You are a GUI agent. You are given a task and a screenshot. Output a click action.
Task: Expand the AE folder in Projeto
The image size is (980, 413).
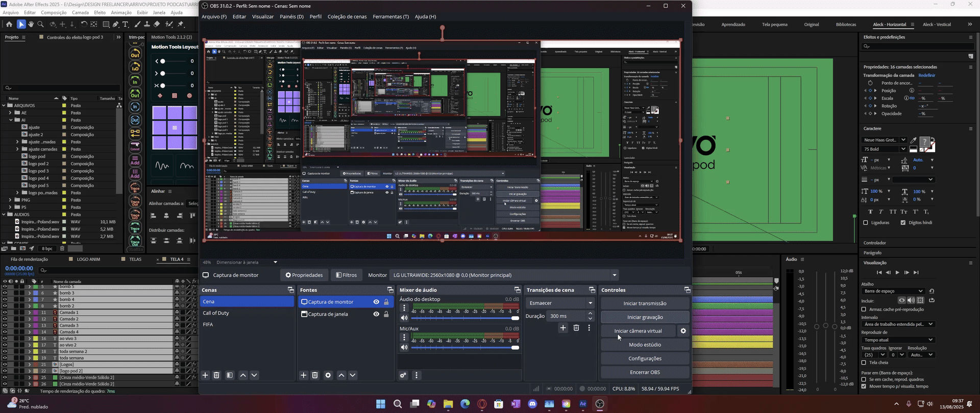[x=11, y=113]
